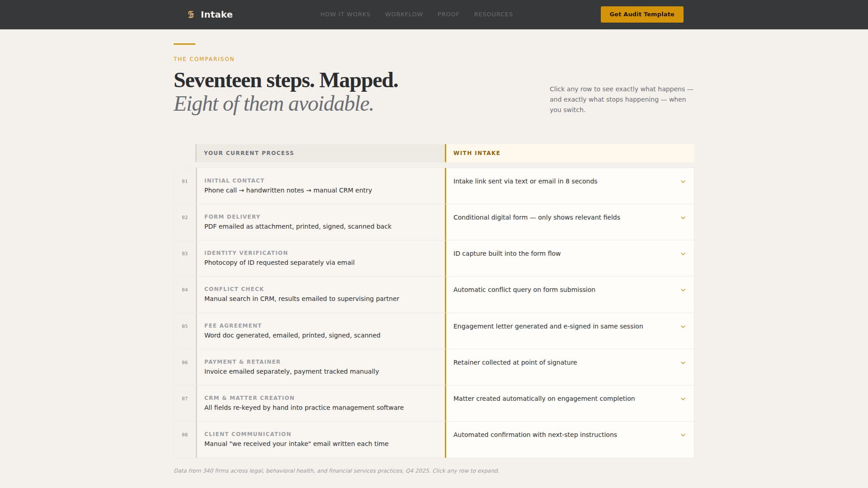Image resolution: width=868 pixels, height=488 pixels.
Task: Click the Intake wordmark in the header
Action: coord(217,14)
